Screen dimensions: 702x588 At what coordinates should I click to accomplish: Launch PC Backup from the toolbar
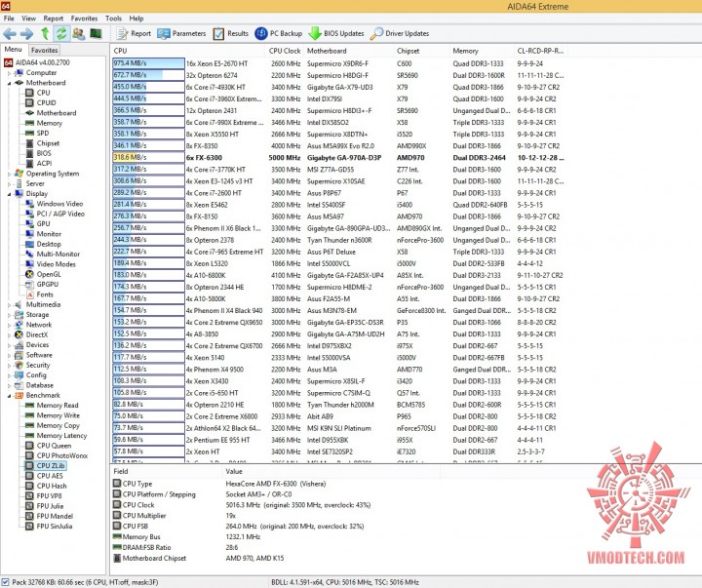click(279, 33)
